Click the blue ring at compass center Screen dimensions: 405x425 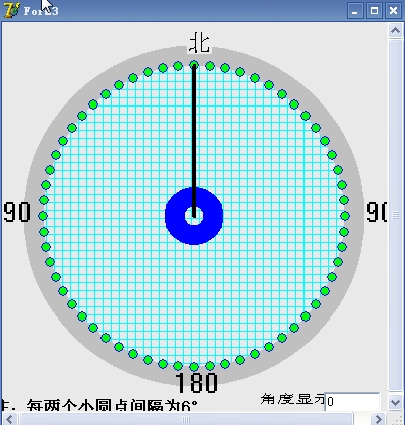click(x=194, y=216)
